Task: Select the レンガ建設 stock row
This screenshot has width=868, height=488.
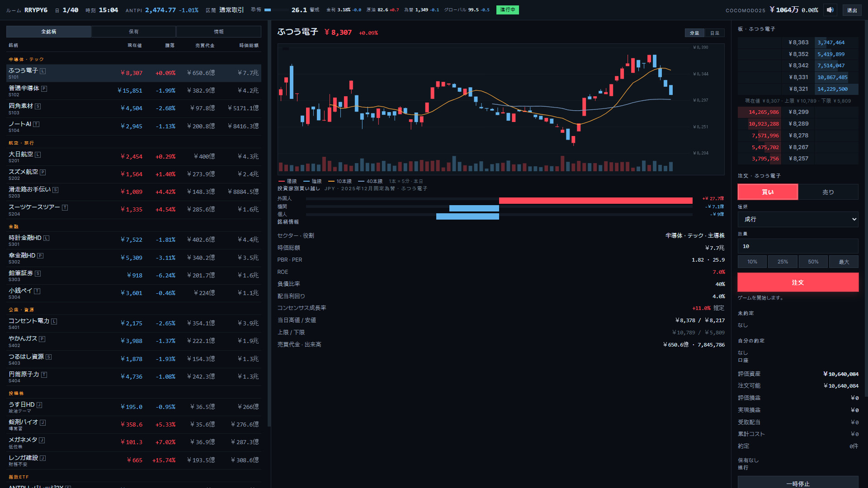Action: 134,460
